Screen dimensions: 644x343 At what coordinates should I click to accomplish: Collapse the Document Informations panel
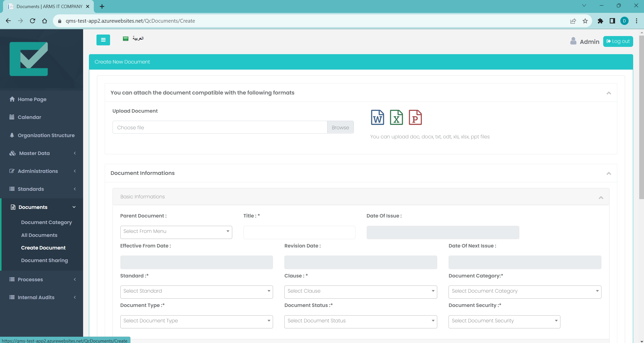(609, 173)
